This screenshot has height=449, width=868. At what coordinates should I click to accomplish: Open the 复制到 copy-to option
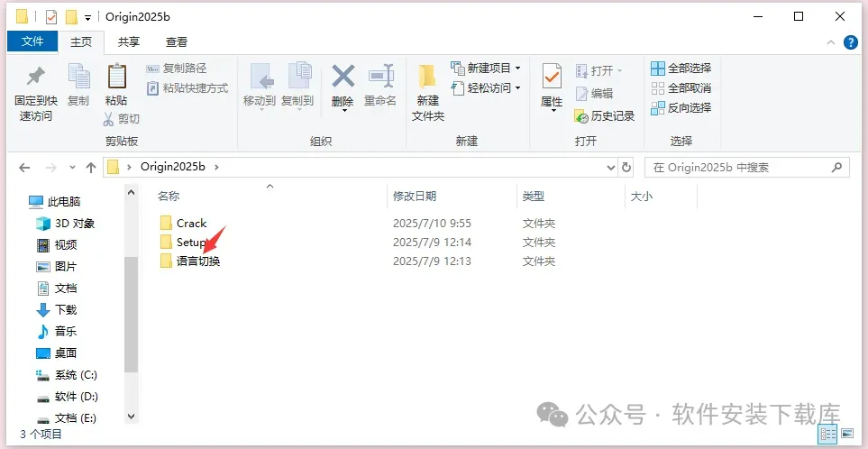point(297,87)
